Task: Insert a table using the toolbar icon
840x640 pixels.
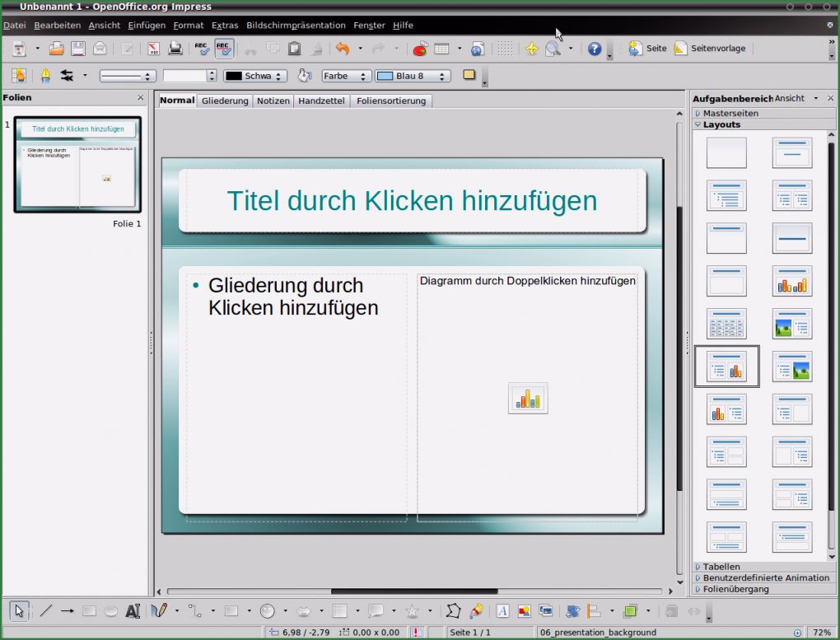Action: point(440,49)
